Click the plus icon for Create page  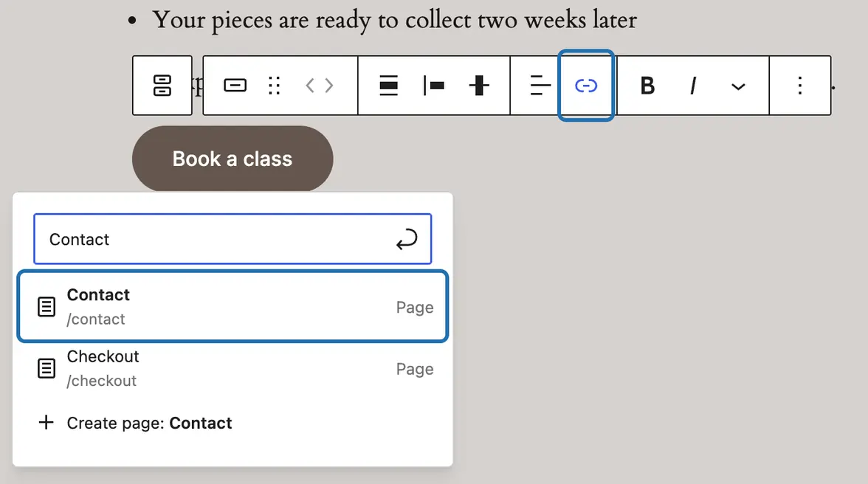(46, 423)
